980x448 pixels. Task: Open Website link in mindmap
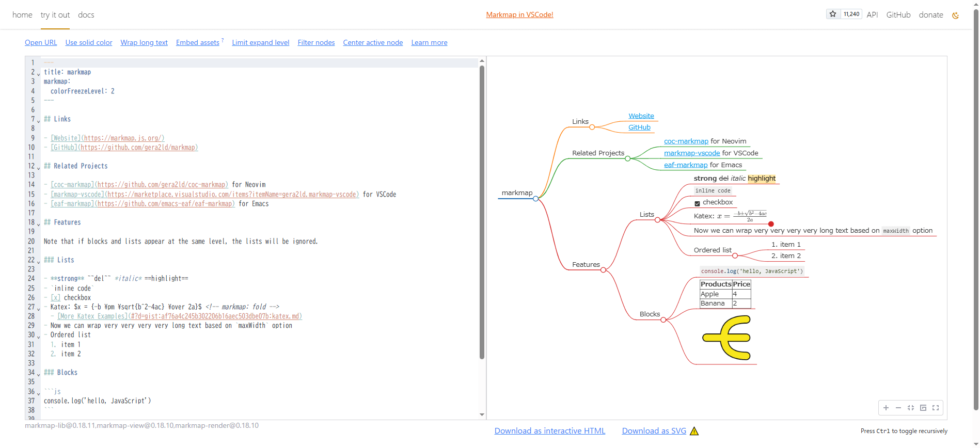pyautogui.click(x=641, y=116)
